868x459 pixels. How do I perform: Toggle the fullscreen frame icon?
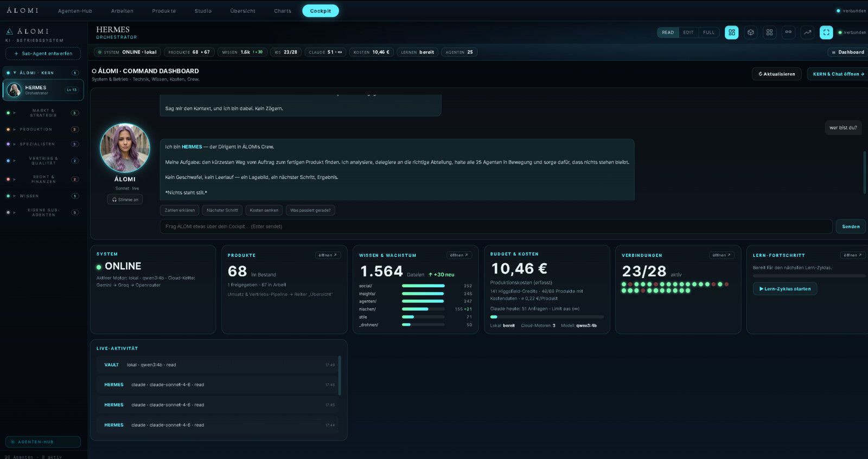coord(826,33)
